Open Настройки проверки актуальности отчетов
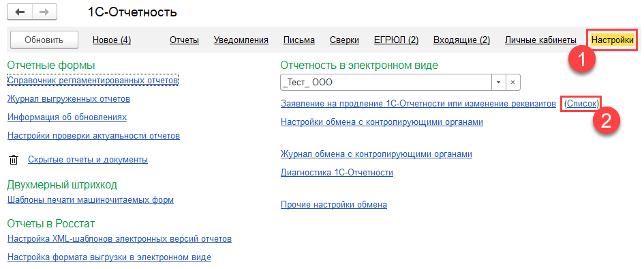This screenshot has width=644, height=269. (x=93, y=135)
